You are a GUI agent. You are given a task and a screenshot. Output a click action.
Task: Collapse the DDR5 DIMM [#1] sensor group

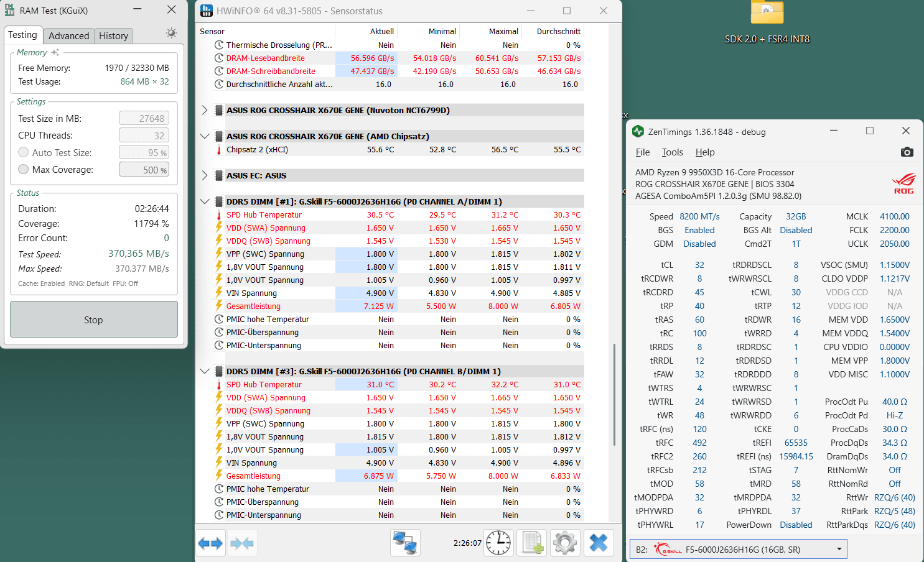click(205, 201)
